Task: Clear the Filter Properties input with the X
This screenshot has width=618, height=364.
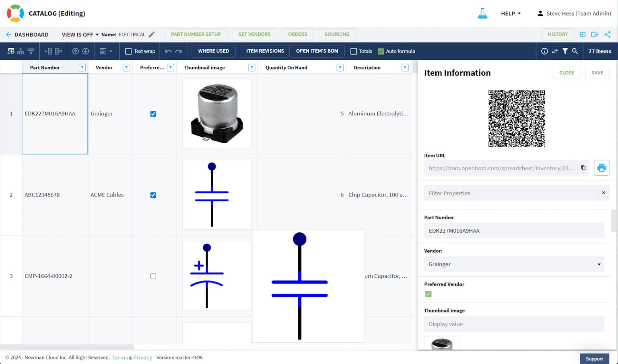Action: [x=604, y=193]
